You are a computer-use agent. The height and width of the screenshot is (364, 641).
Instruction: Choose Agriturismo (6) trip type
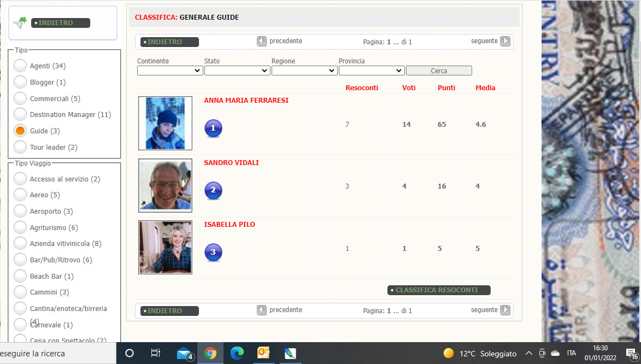click(x=20, y=227)
